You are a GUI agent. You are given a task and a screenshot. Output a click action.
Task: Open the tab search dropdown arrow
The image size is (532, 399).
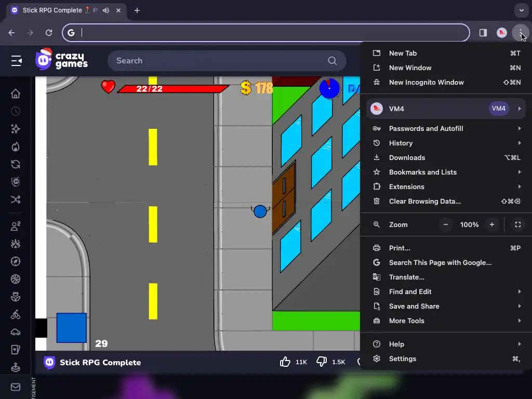[522, 10]
